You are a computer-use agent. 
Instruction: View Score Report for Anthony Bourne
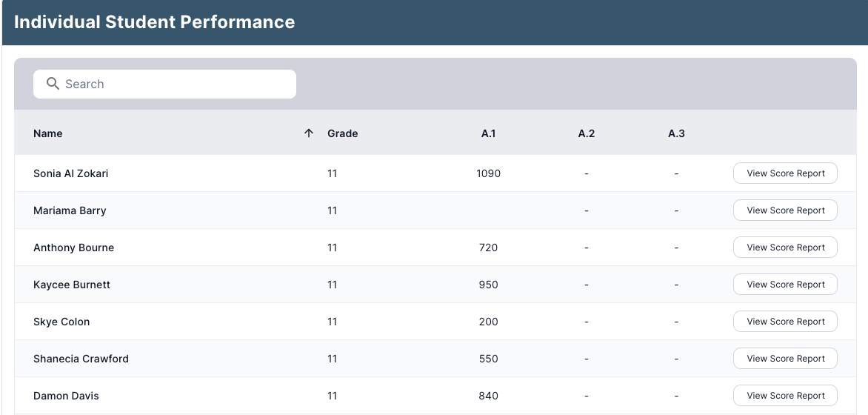pyautogui.click(x=785, y=248)
